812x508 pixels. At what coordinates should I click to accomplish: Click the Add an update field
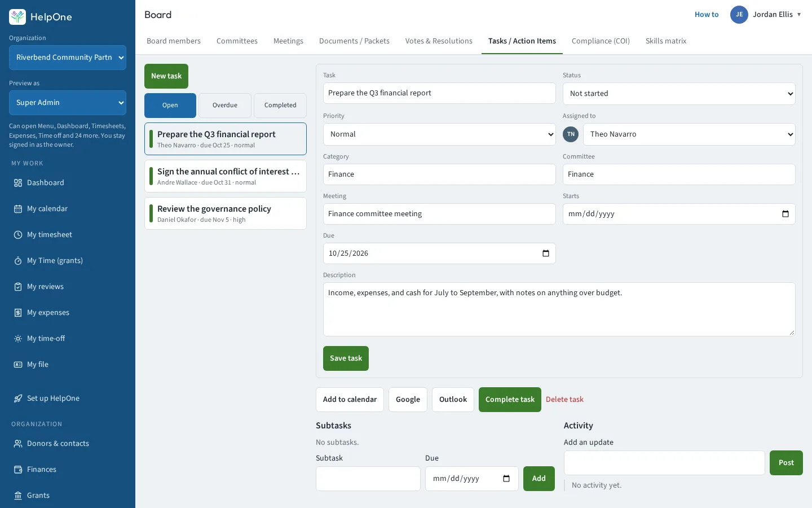click(664, 463)
